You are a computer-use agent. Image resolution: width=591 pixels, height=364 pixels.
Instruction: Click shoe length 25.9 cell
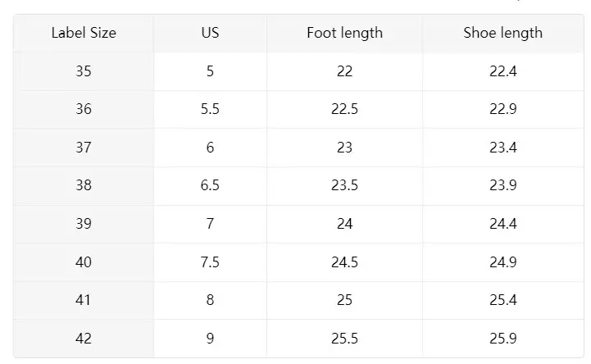click(503, 339)
